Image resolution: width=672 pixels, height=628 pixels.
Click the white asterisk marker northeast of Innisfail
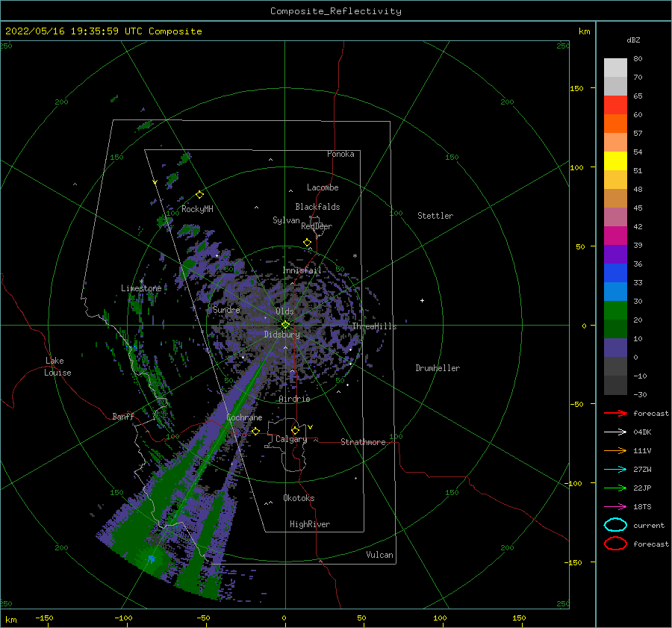(355, 256)
